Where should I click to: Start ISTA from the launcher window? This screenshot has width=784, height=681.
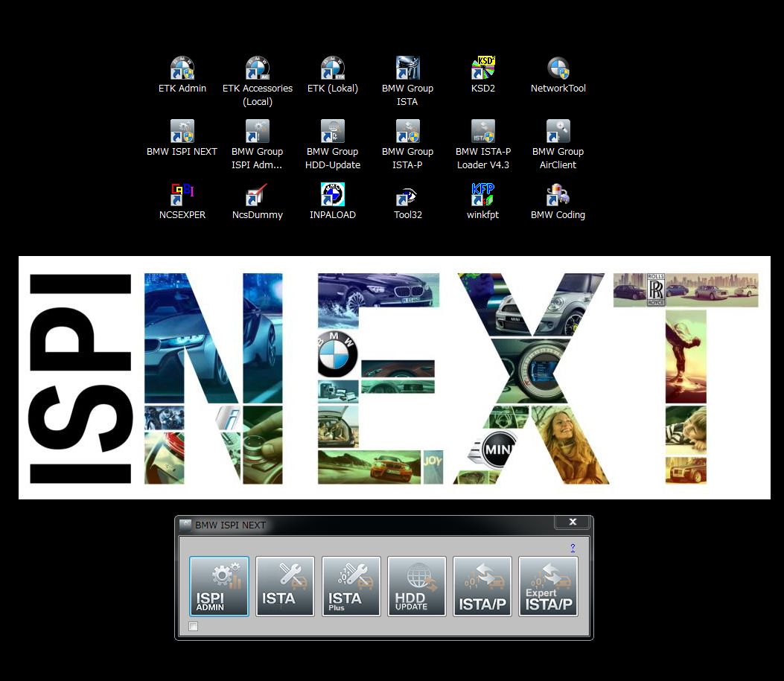285,586
